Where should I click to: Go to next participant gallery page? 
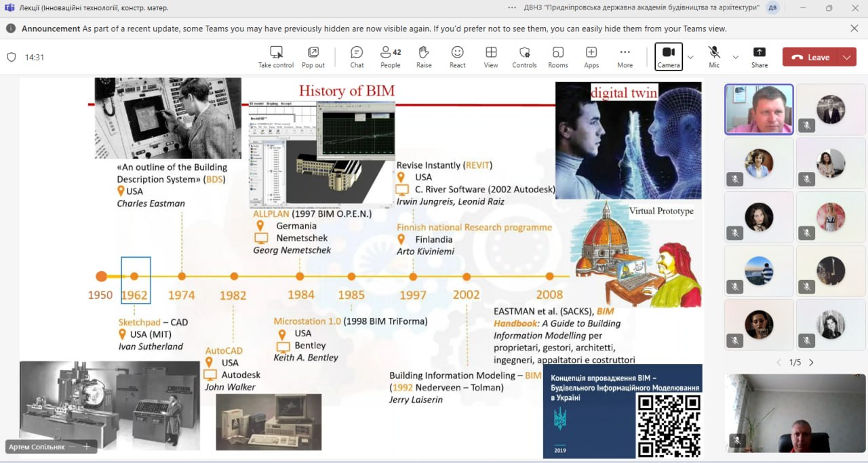811,363
